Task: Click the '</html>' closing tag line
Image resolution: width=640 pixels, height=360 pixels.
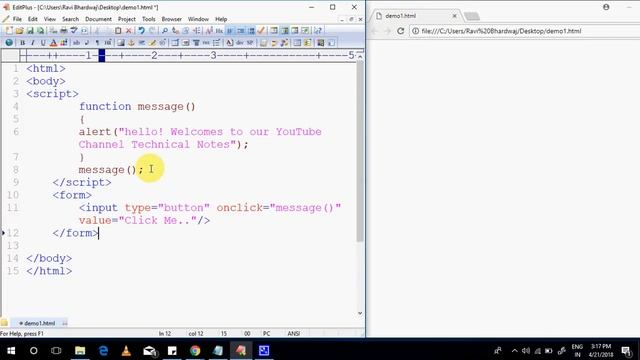Action: tap(49, 271)
